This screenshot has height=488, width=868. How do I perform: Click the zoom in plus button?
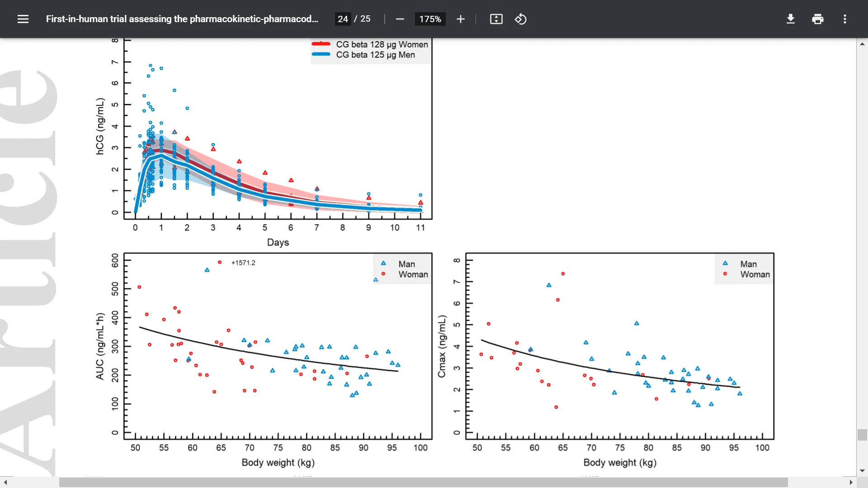460,19
